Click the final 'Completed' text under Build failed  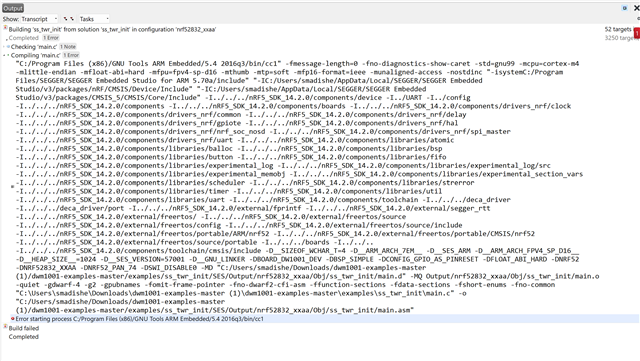tap(24, 337)
